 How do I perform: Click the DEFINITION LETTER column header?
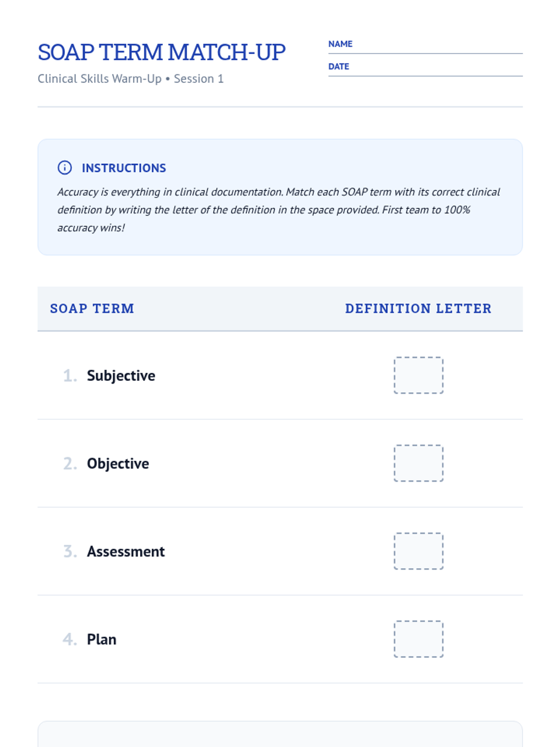[418, 309]
